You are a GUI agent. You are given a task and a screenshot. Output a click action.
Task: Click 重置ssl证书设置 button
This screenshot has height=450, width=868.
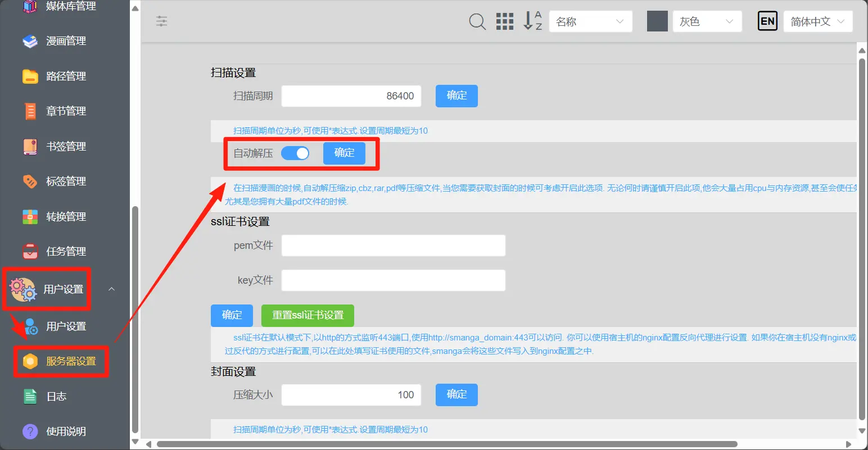pyautogui.click(x=308, y=315)
